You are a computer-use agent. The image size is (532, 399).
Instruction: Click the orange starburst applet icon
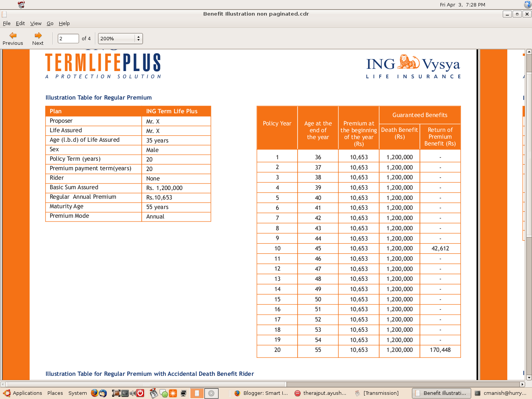[x=173, y=393]
